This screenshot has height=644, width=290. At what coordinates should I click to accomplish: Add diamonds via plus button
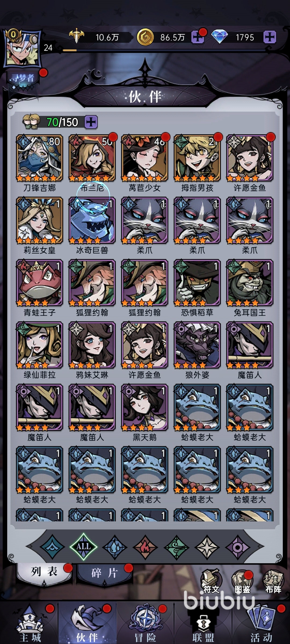[x=270, y=37]
